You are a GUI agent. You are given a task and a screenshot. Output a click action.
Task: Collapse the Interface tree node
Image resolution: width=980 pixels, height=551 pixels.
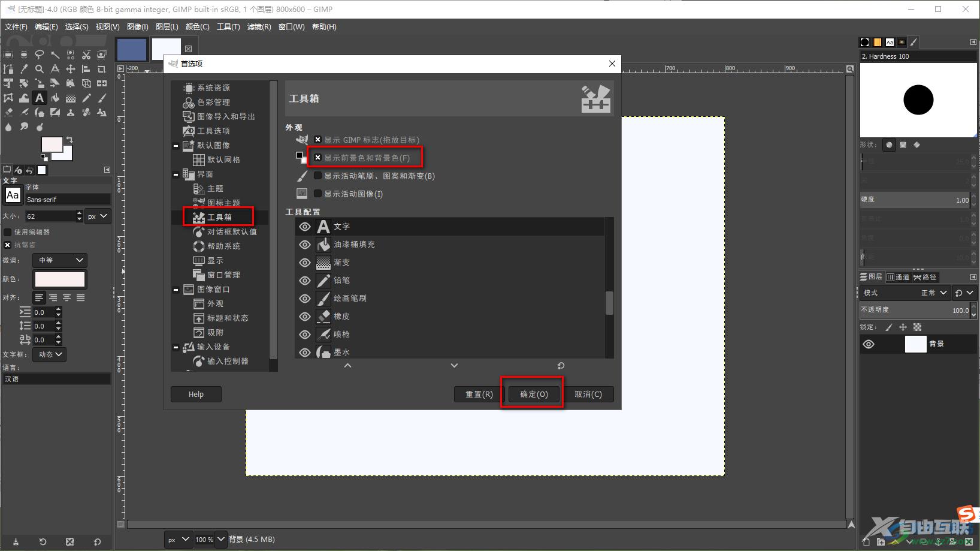coord(176,174)
